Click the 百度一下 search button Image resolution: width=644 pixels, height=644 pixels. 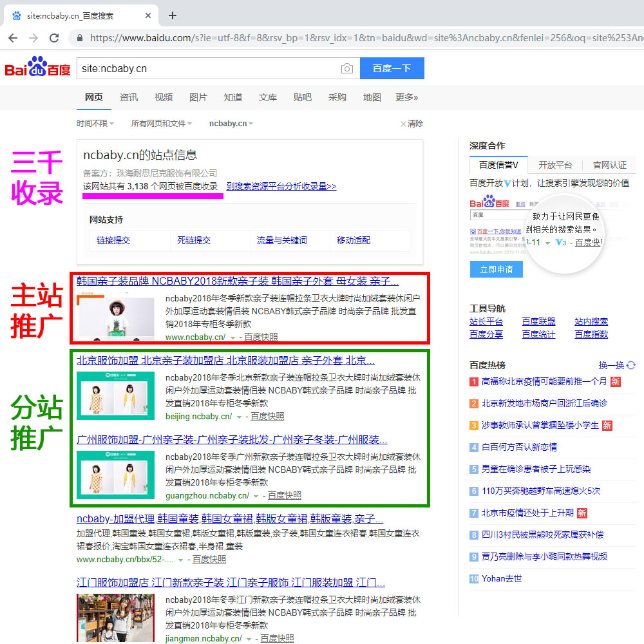tap(392, 68)
